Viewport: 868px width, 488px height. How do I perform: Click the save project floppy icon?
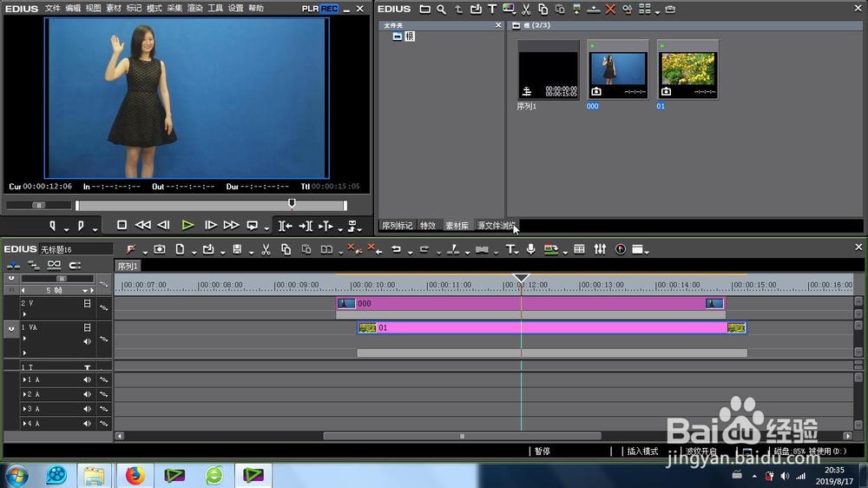click(237, 249)
